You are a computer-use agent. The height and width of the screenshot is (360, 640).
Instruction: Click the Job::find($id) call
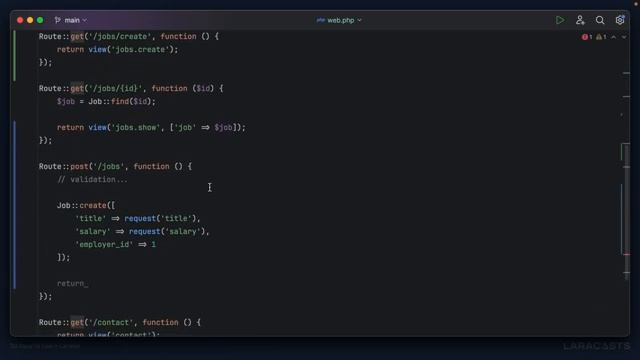point(121,101)
